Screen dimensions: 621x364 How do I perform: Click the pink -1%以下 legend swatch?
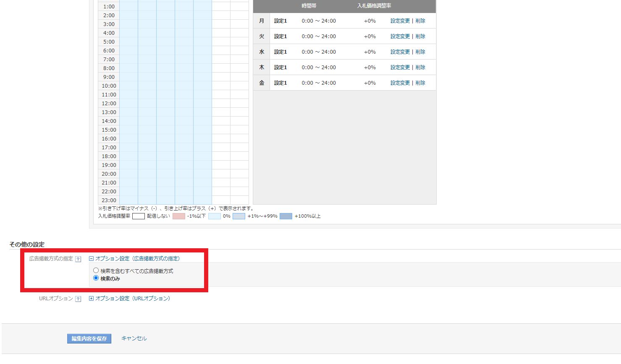[179, 216]
